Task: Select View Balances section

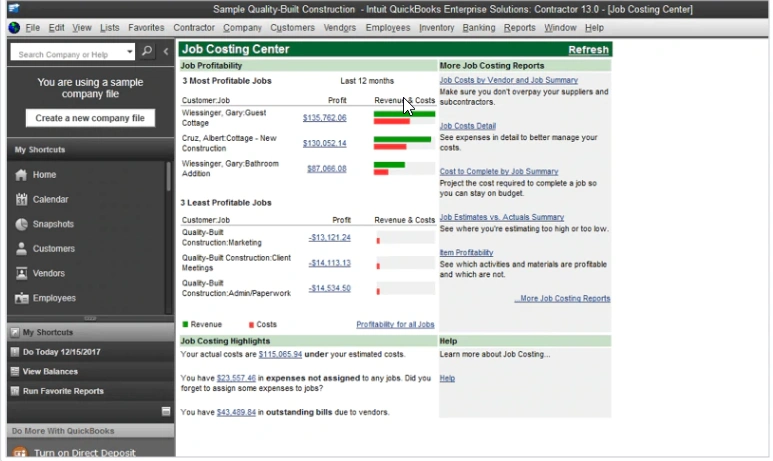Action: (90, 371)
